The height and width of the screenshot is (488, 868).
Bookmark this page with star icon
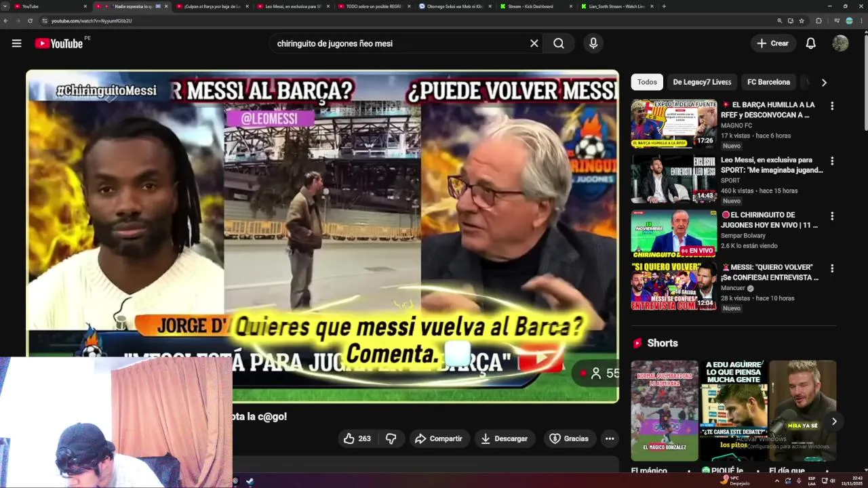802,21
